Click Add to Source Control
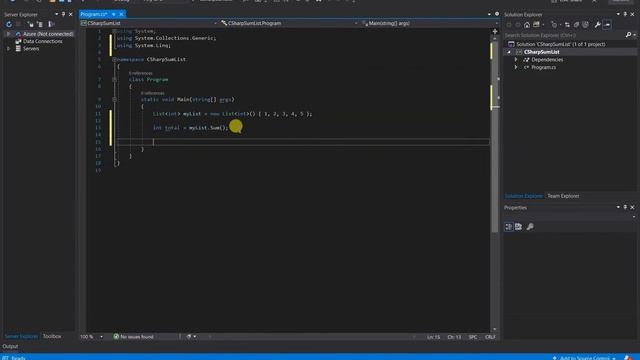Image resolution: width=640 pixels, height=360 pixels. click(584, 358)
